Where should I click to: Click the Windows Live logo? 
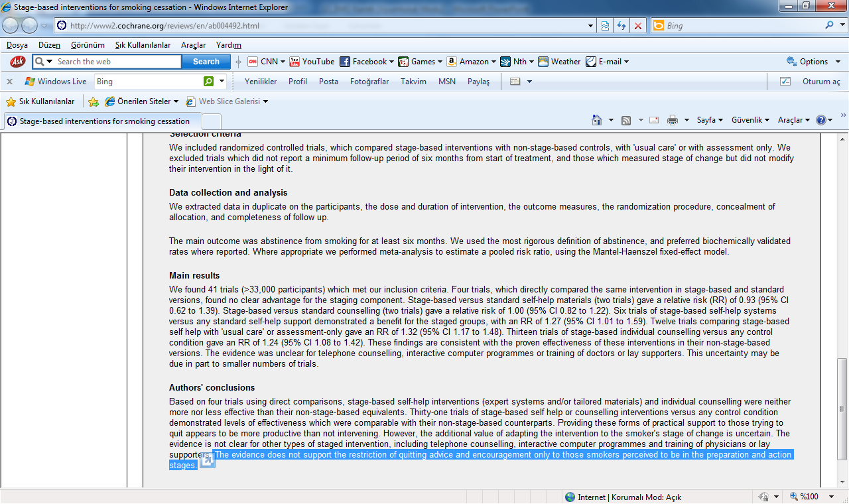coord(56,82)
